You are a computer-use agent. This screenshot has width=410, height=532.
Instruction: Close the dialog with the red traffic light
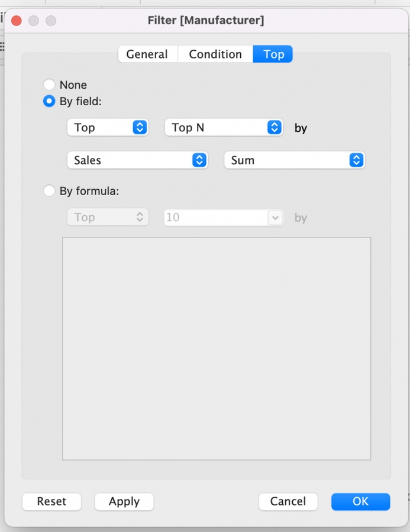(x=17, y=20)
